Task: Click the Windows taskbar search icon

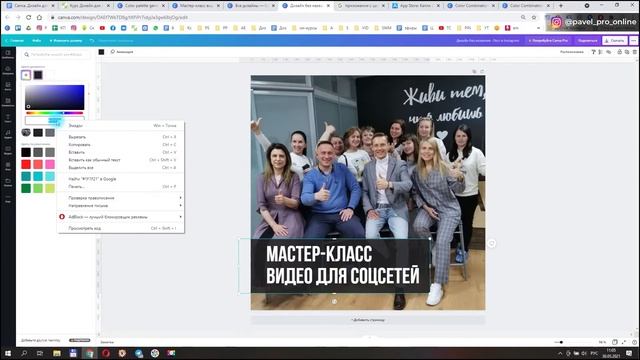Action: click(24, 353)
